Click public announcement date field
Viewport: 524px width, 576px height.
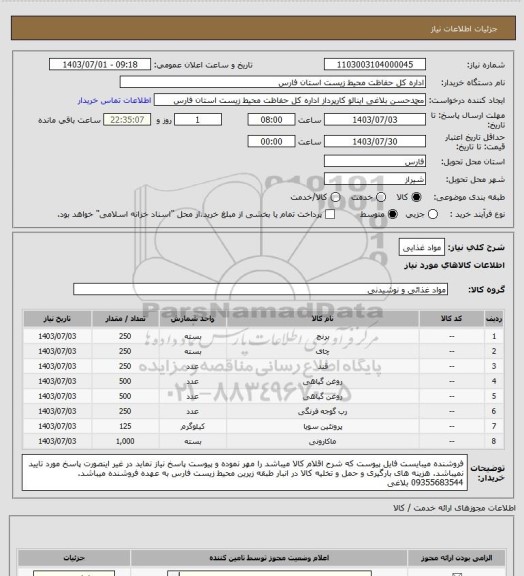pos(100,64)
